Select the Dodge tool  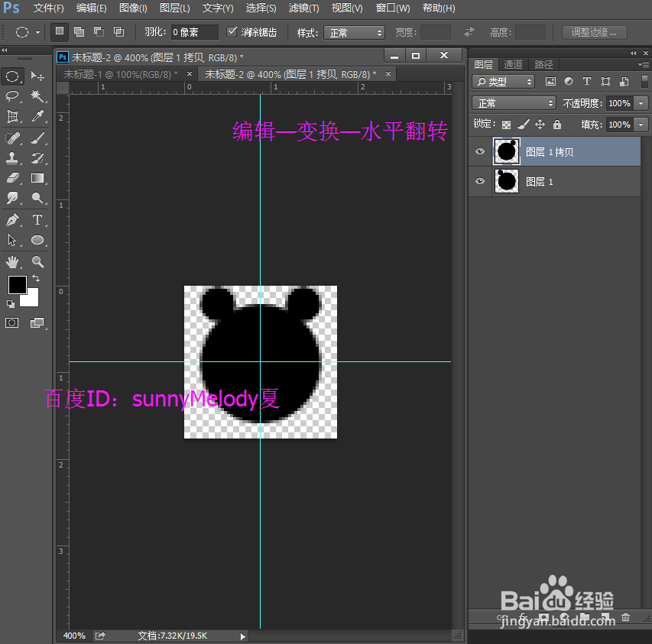[37, 198]
